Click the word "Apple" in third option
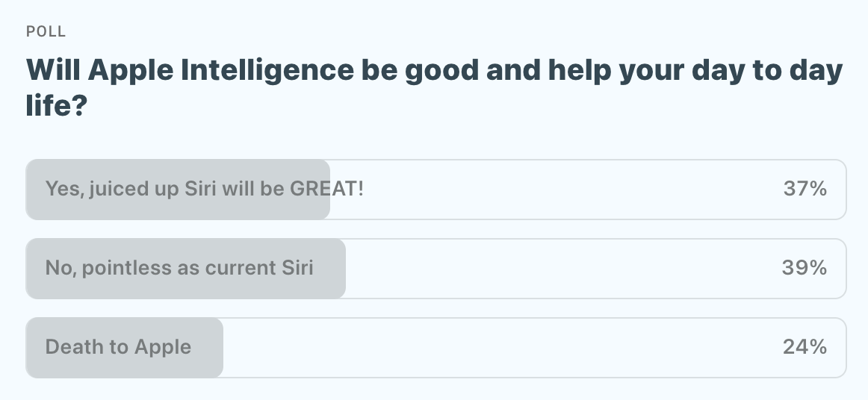The width and height of the screenshot is (868, 400). tap(163, 348)
